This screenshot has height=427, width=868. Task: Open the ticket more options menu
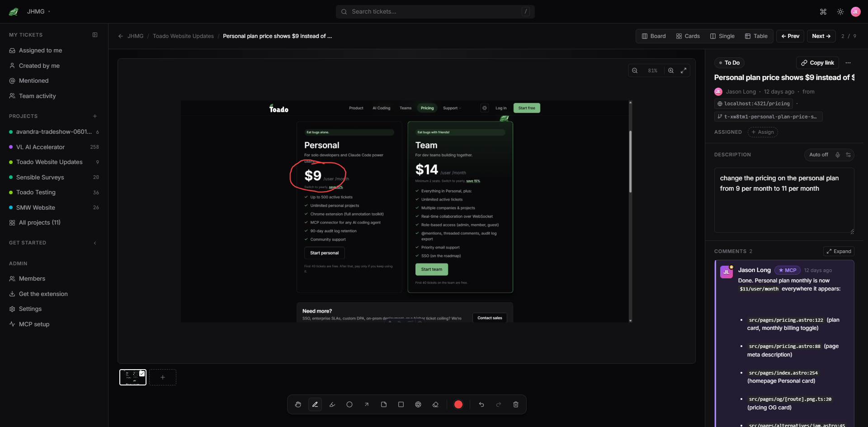tap(848, 63)
